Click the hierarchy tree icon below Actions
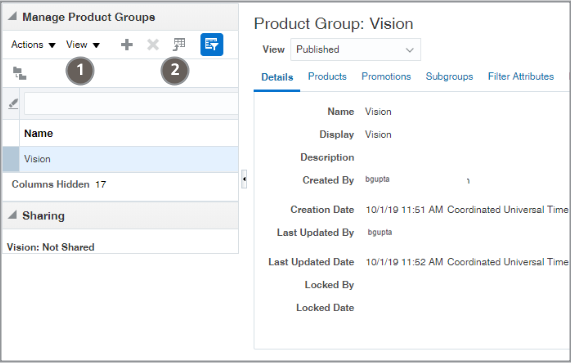Image resolution: width=571 pixels, height=363 pixels. (x=19, y=73)
